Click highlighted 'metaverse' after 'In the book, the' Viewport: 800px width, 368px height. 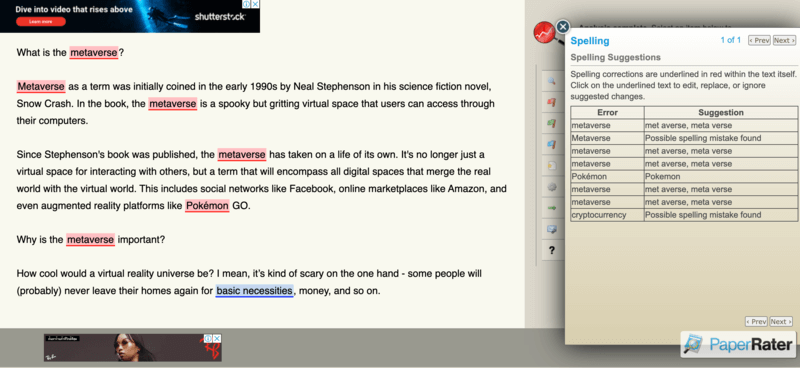pos(172,104)
